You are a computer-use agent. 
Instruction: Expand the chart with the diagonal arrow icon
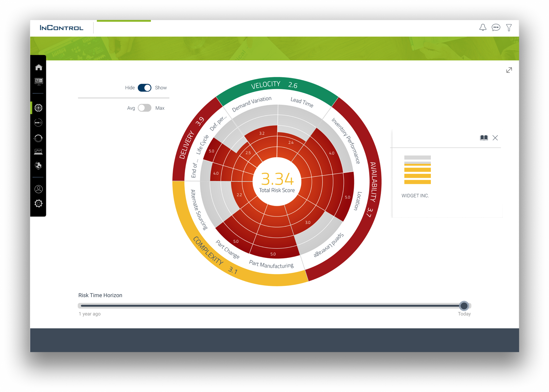pos(509,70)
